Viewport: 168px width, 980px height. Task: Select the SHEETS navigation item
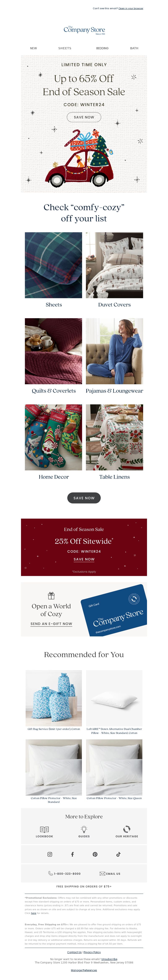(65, 48)
